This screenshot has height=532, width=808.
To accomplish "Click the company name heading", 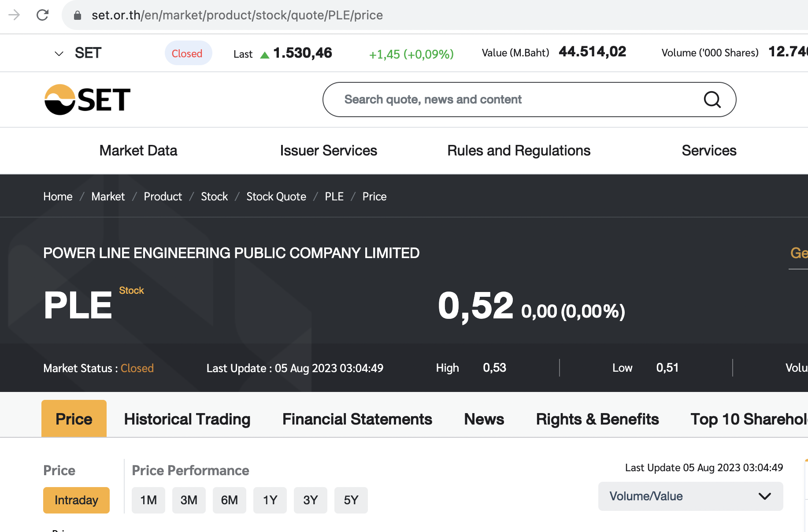I will [231, 253].
